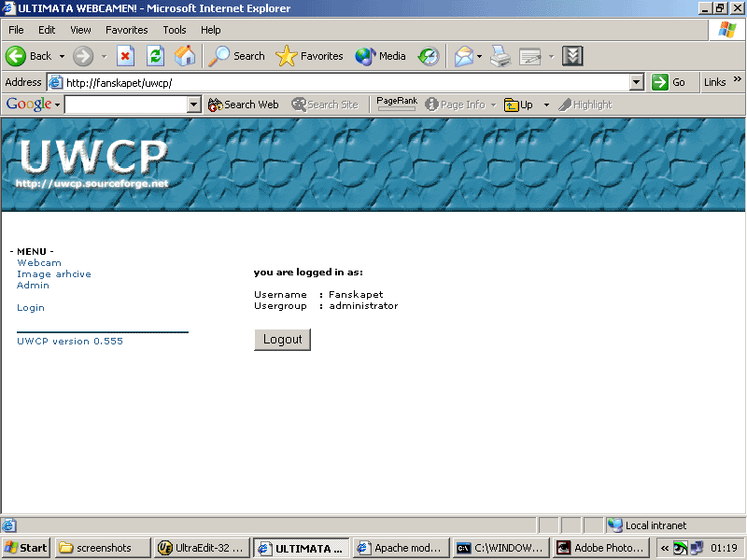Switch to C:\WINDOW command prompt taskbar button
This screenshot has width=747, height=560.
pyautogui.click(x=501, y=548)
